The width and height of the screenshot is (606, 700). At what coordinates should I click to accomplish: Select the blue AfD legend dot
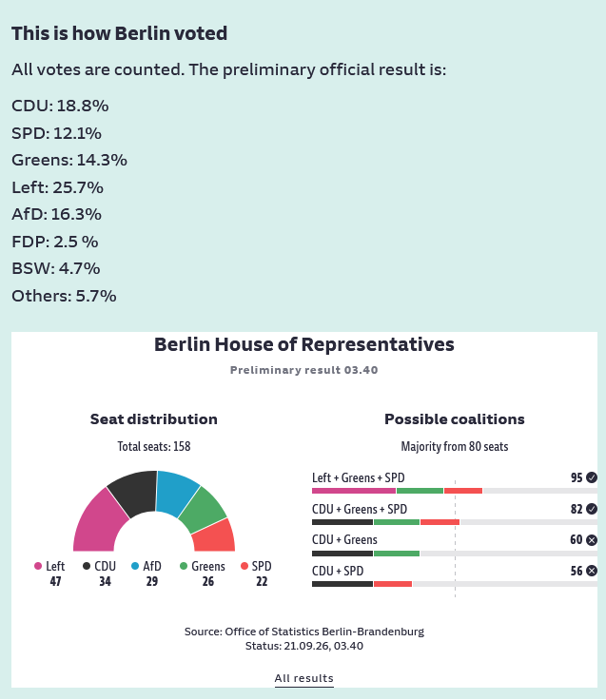click(x=135, y=566)
